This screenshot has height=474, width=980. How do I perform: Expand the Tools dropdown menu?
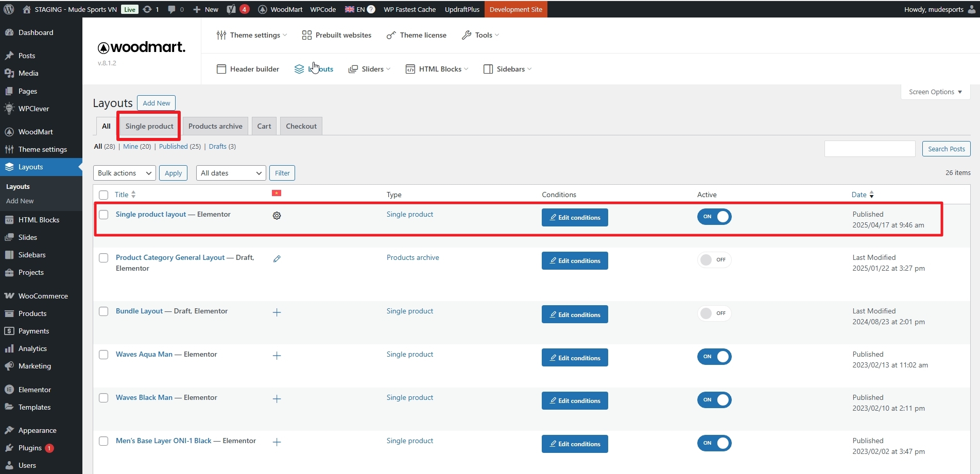click(x=480, y=35)
